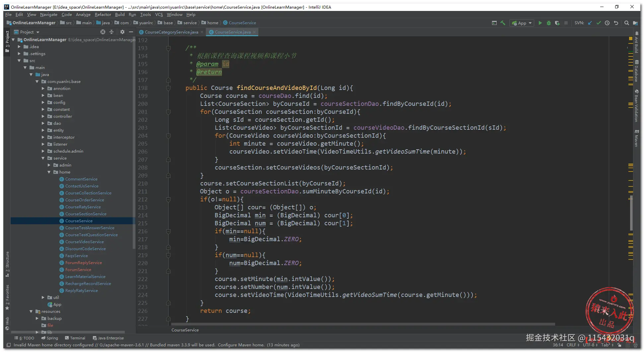This screenshot has height=352, width=644.
Task: Hide the Project tool window
Action: pos(131,32)
